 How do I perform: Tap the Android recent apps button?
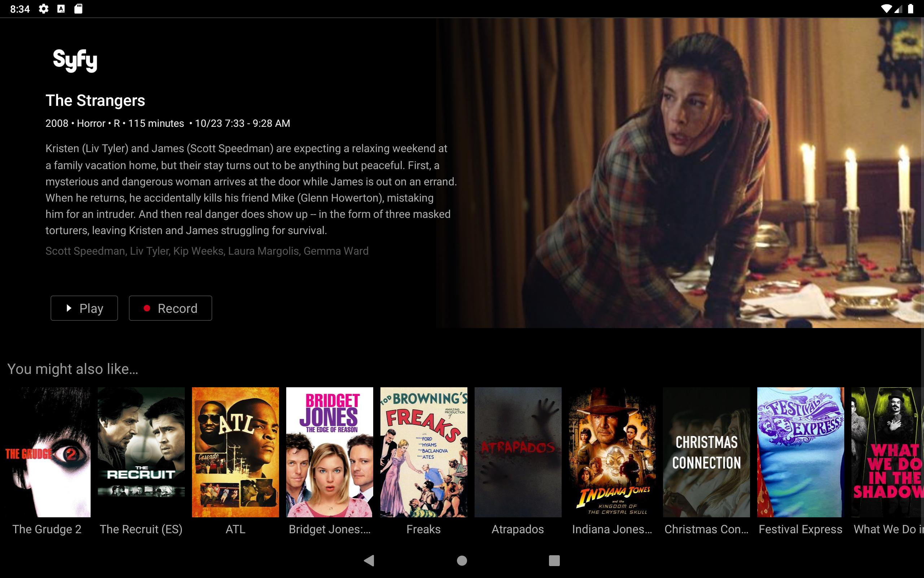(x=554, y=560)
